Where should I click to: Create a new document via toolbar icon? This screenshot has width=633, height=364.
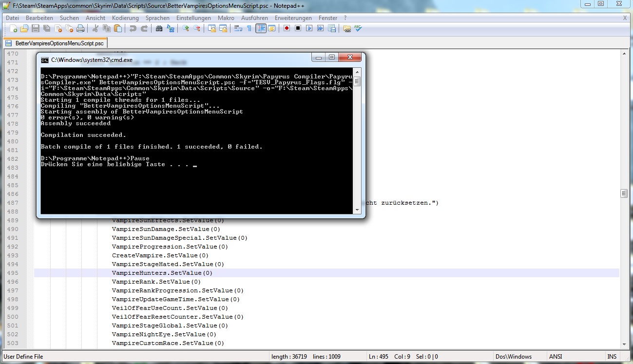(x=14, y=29)
